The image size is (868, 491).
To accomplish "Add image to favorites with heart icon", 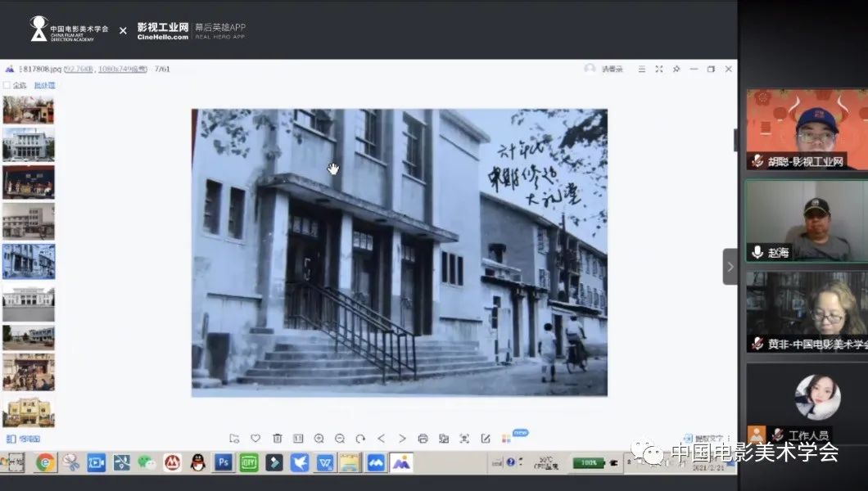I will click(x=255, y=439).
